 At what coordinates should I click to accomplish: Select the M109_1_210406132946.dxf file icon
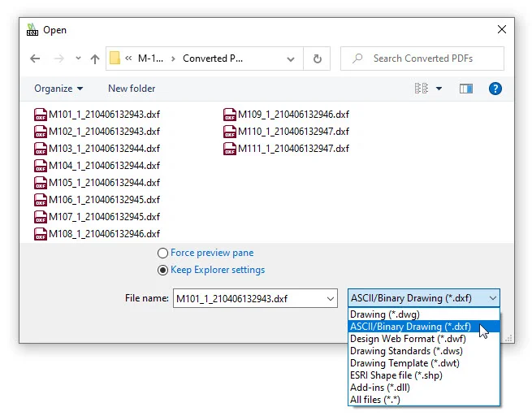coord(230,114)
